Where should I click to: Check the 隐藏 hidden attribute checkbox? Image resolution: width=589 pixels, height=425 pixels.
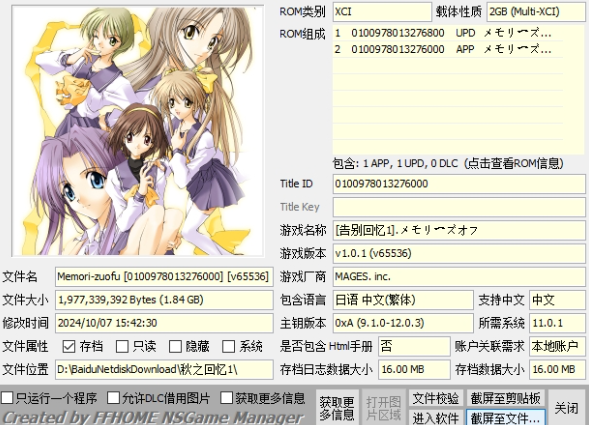click(175, 346)
